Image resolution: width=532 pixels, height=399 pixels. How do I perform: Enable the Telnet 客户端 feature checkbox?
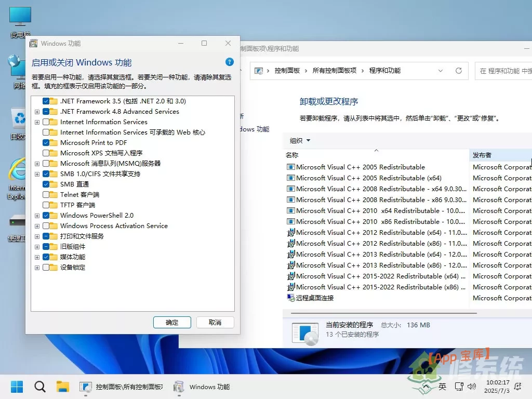pyautogui.click(x=47, y=194)
